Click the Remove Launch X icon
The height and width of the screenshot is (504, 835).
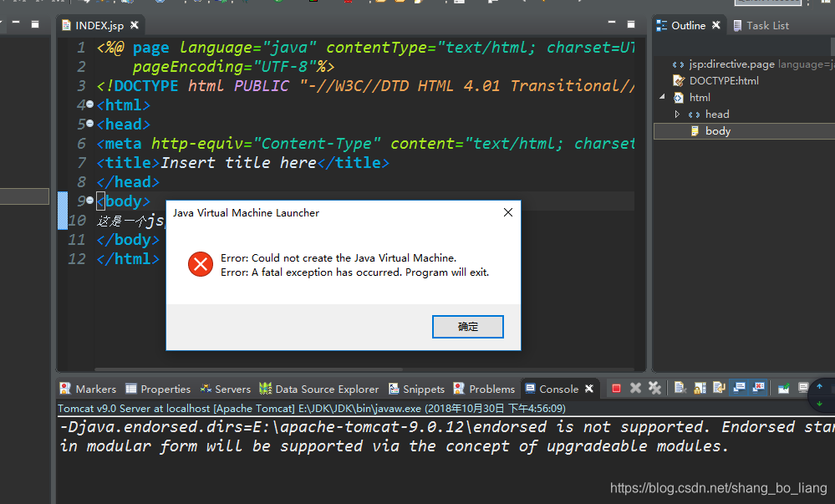[634, 387]
